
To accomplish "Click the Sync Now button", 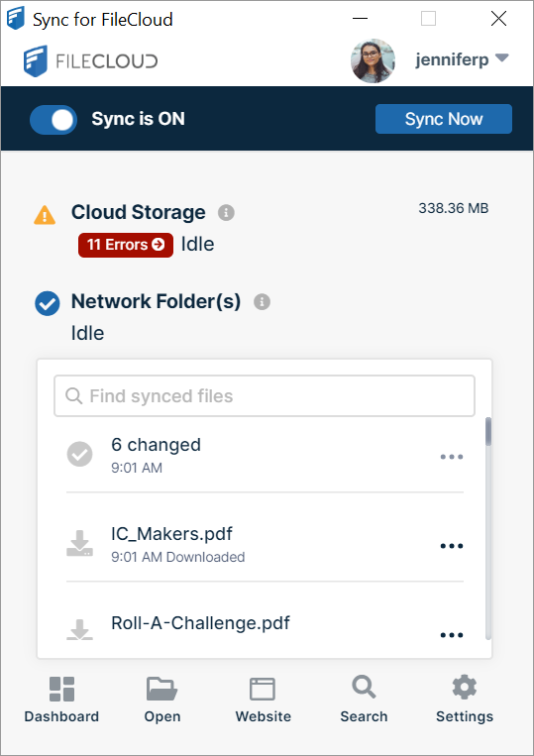I will [x=444, y=119].
